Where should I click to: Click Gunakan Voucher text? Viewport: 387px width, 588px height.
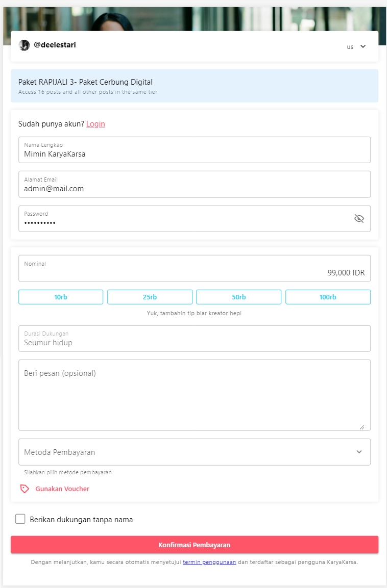(62, 489)
